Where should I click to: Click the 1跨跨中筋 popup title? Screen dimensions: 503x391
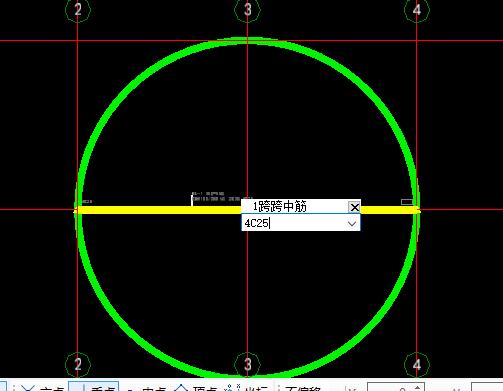(x=279, y=207)
